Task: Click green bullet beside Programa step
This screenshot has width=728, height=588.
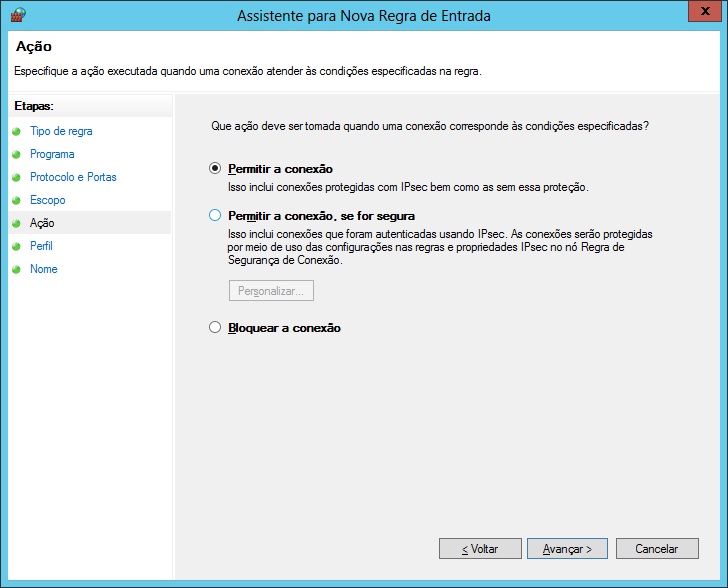Action: coord(16,154)
